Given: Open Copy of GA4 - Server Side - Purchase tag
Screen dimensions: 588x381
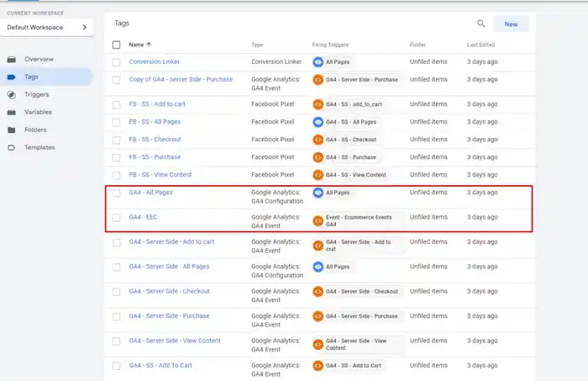Looking at the screenshot, I should pyautogui.click(x=181, y=79).
